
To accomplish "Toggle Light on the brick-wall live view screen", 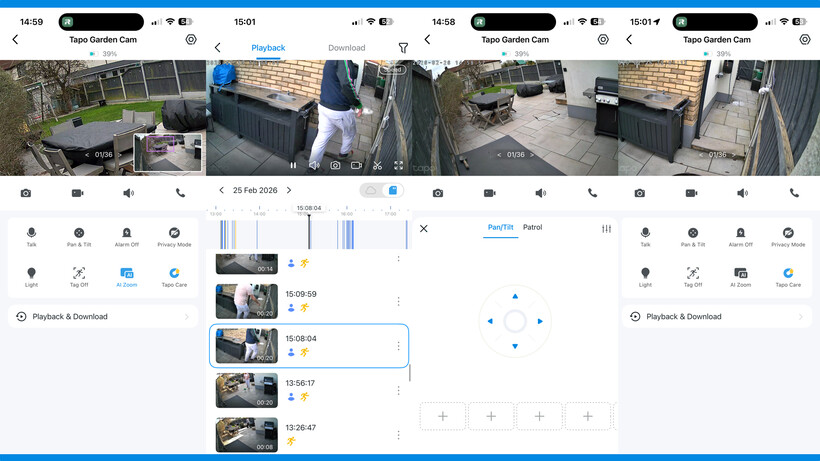I will click(645, 277).
